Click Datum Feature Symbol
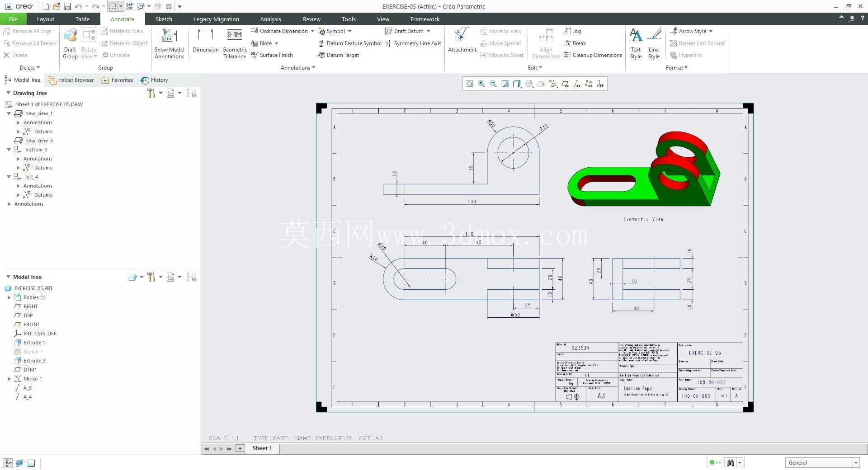The width and height of the screenshot is (868, 470). 350,43
